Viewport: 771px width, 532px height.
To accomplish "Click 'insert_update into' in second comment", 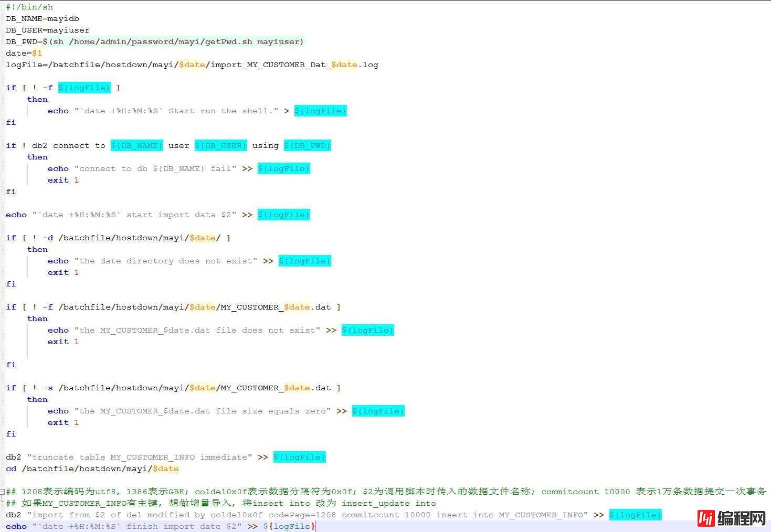I will (x=389, y=503).
